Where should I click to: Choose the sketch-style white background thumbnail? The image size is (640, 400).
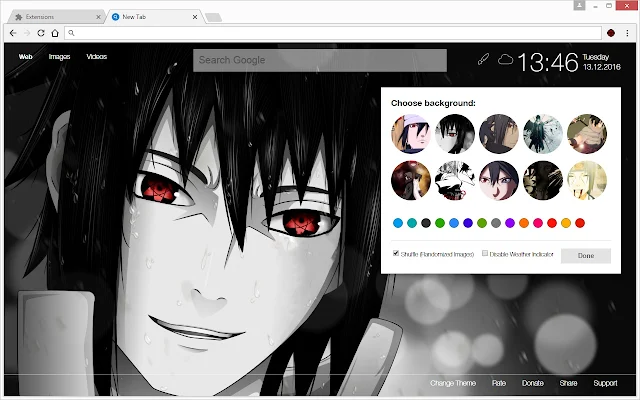[455, 180]
